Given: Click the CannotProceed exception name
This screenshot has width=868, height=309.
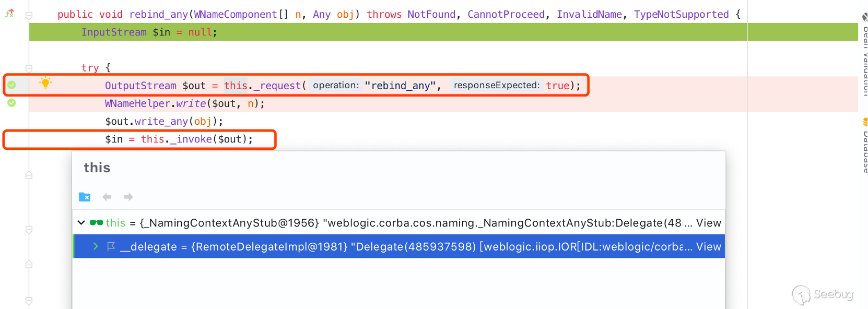Looking at the screenshot, I should point(506,15).
